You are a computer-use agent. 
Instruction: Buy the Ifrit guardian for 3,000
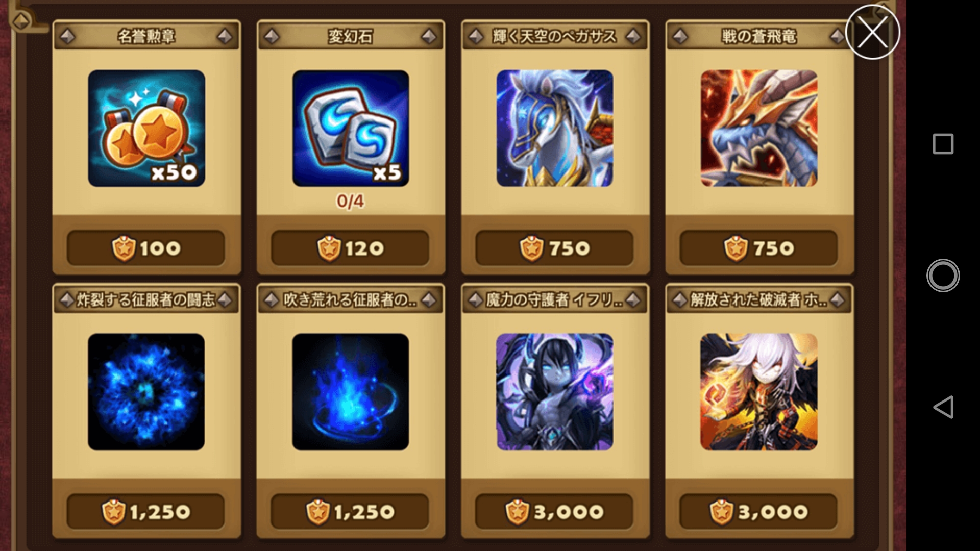tap(554, 511)
